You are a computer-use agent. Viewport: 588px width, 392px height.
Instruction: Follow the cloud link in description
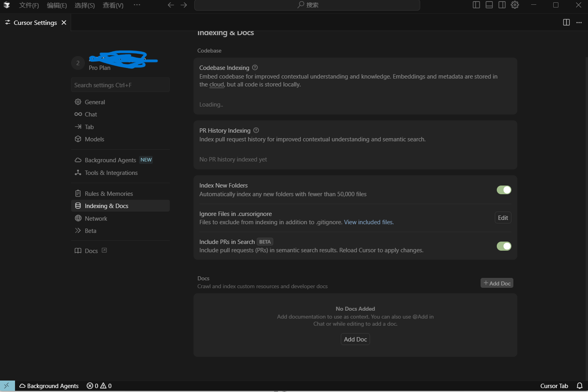[216, 84]
